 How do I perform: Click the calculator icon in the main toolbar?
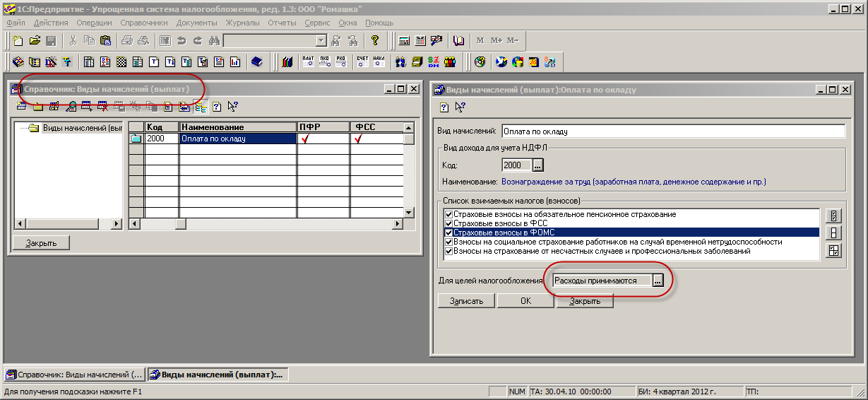405,40
